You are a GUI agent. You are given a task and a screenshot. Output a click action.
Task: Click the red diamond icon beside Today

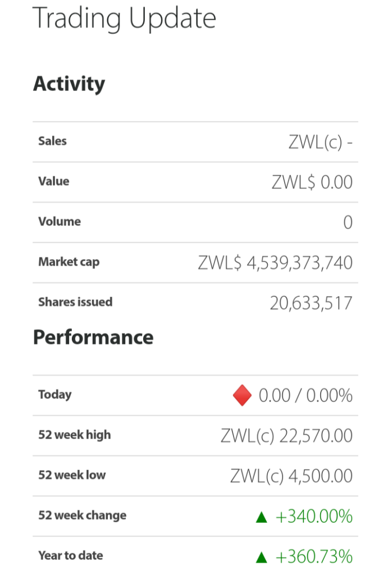coord(242,395)
